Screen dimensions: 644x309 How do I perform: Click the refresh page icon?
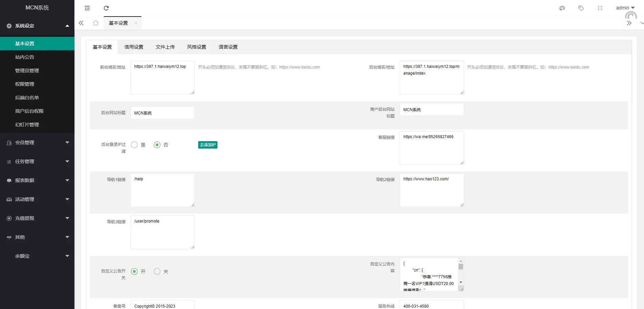(x=106, y=8)
